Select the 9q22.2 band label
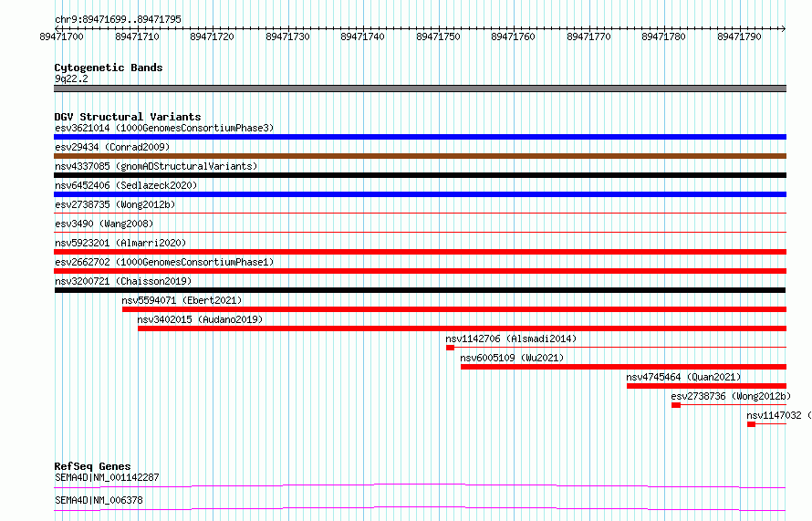Image resolution: width=812 pixels, height=521 pixels. (71, 78)
